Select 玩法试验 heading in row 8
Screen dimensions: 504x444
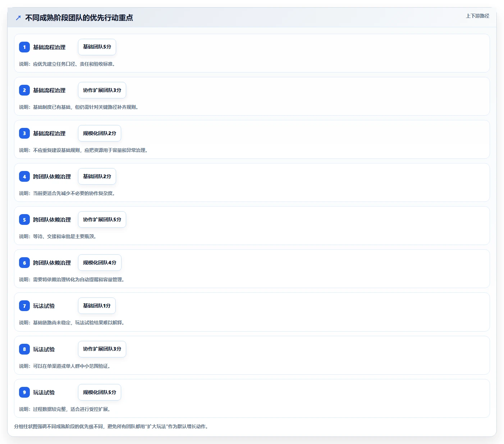pos(44,349)
